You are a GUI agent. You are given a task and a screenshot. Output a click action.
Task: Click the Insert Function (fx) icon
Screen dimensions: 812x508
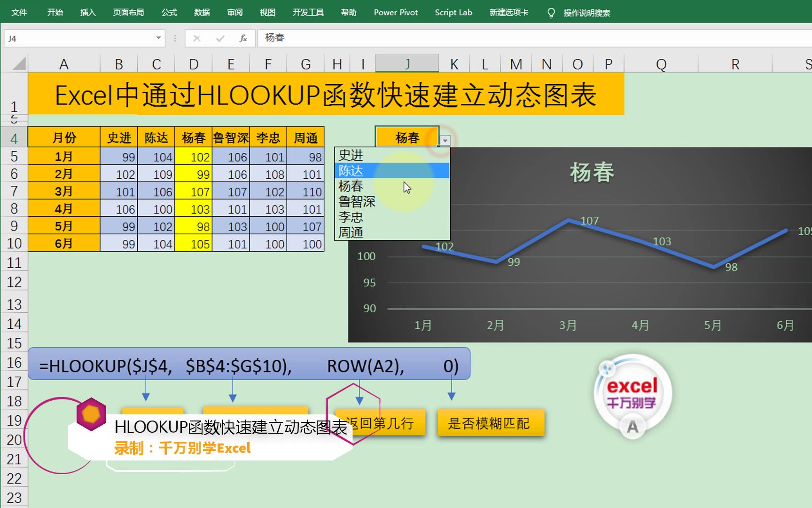click(243, 38)
